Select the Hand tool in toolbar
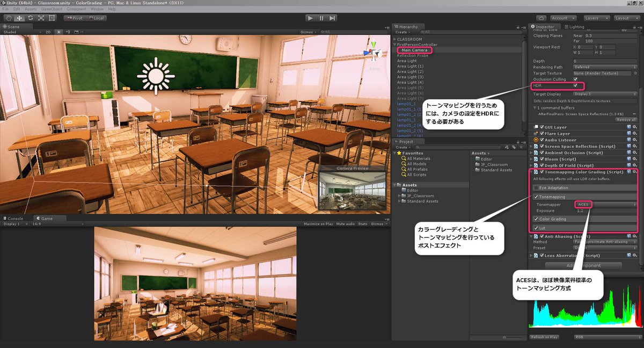This screenshot has height=348, width=644. pos(9,18)
